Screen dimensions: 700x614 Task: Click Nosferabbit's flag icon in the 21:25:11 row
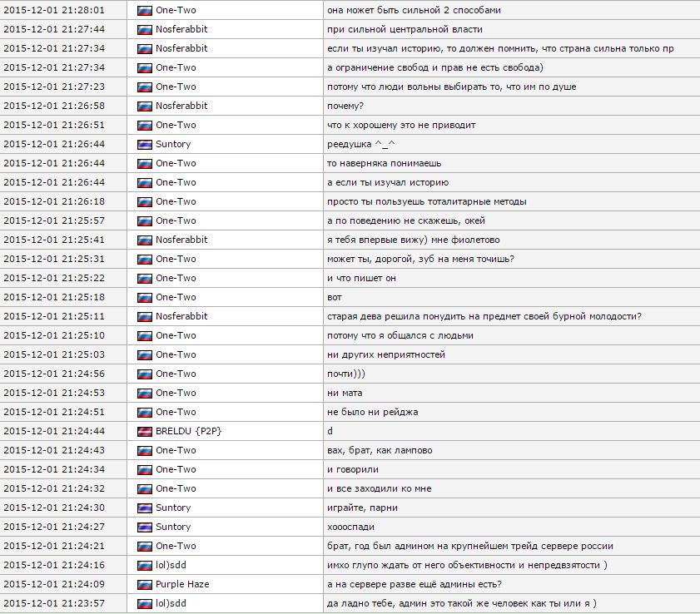click(x=144, y=316)
